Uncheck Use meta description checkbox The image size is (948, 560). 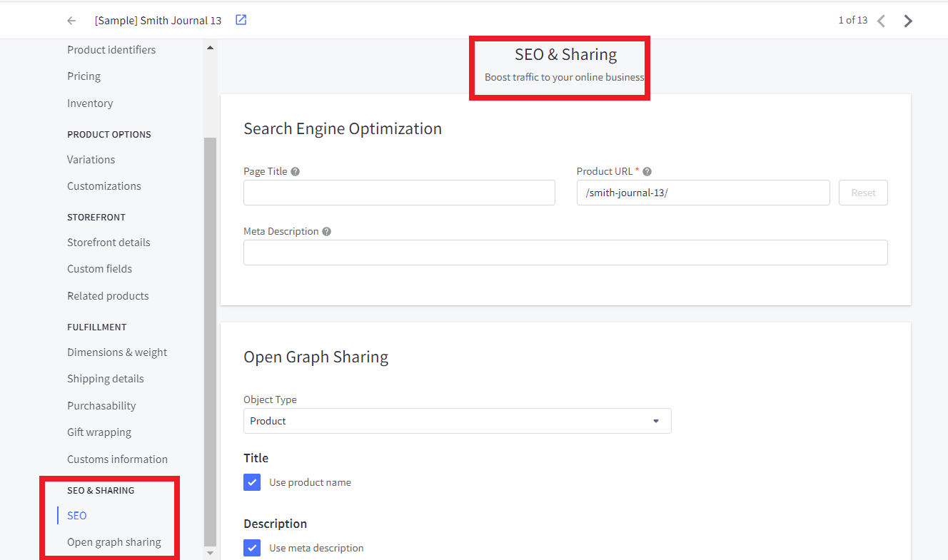(252, 548)
